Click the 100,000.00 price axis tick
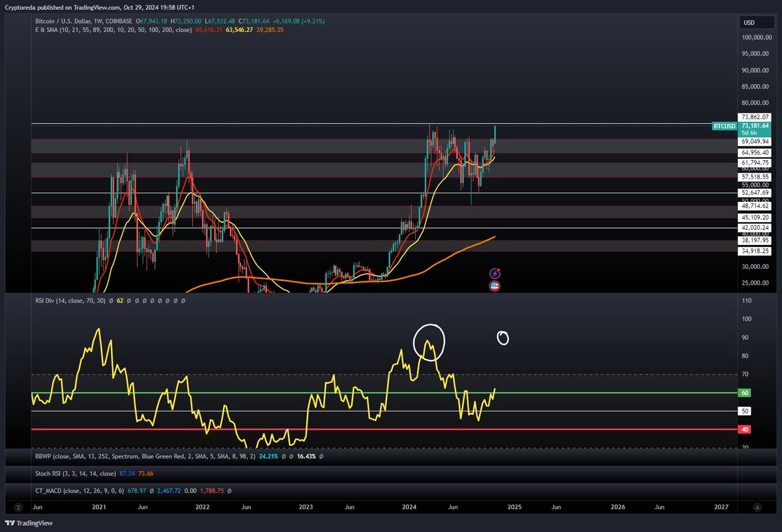Viewport: 782px width, 532px height. (x=757, y=37)
